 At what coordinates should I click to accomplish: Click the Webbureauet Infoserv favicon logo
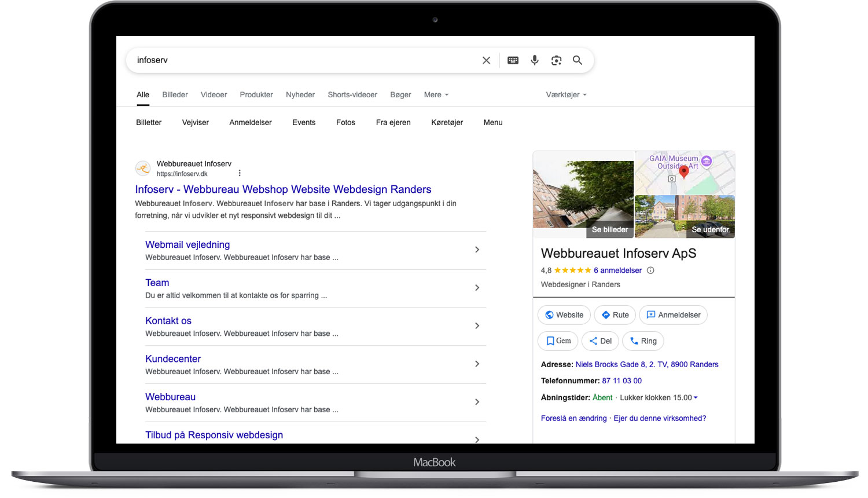143,169
